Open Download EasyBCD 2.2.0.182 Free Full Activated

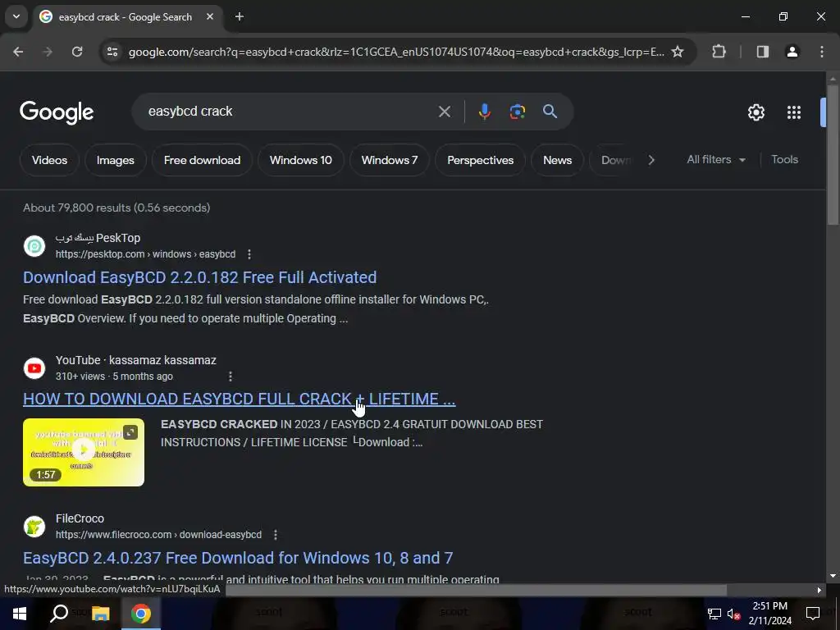click(200, 277)
